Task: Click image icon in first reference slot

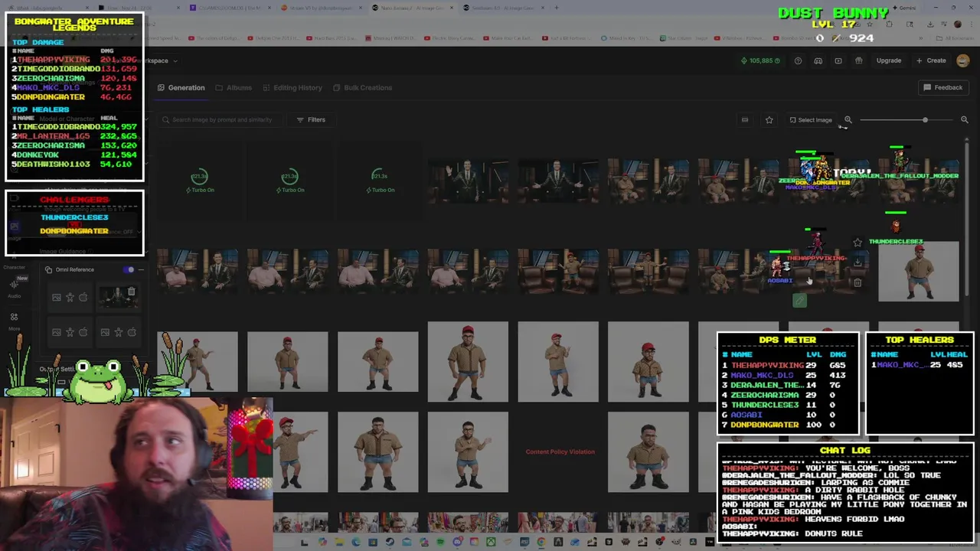Action: (56, 297)
